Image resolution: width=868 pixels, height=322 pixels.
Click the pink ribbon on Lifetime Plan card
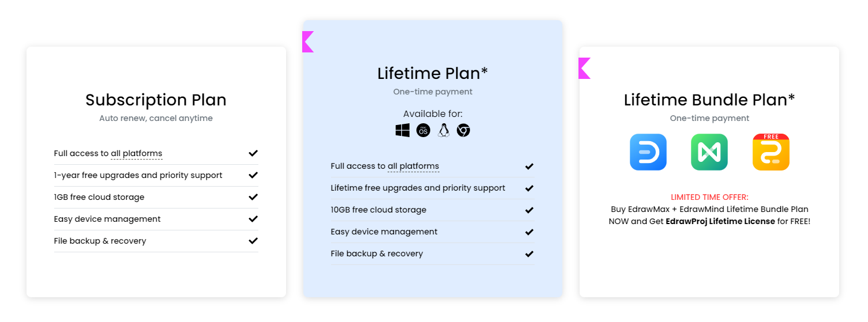[x=308, y=42]
